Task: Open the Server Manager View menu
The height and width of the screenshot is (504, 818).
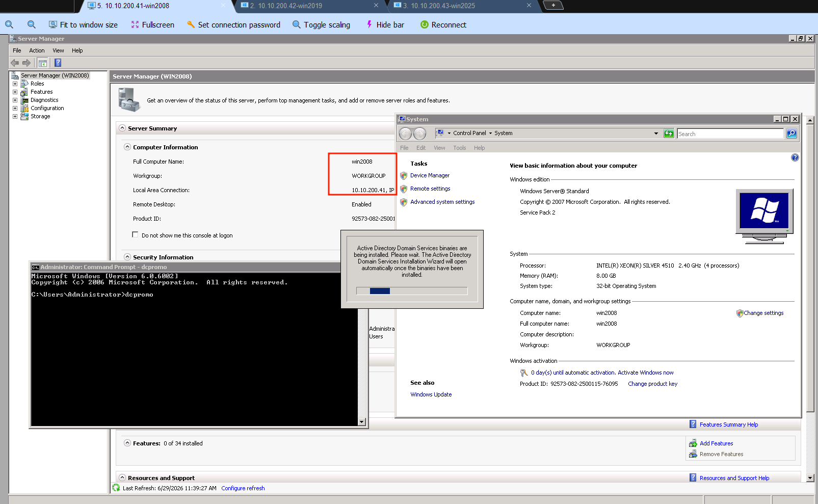Action: coord(58,50)
